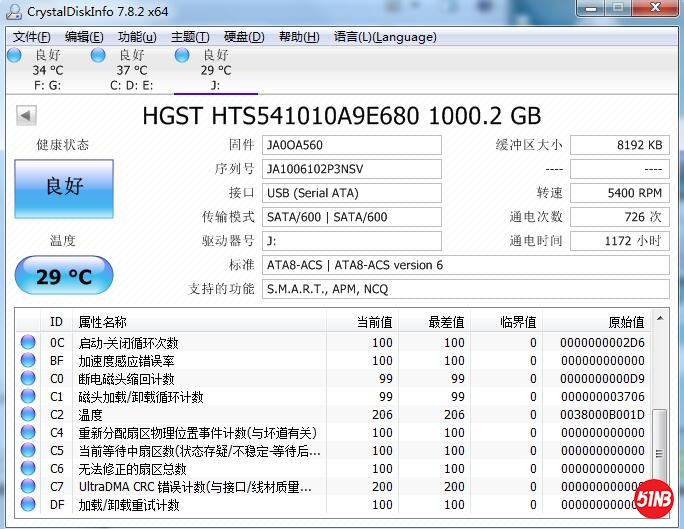Click the serial number field JA1006102P3NSV
Image resolution: width=684 pixels, height=529 pixels.
[x=351, y=169]
